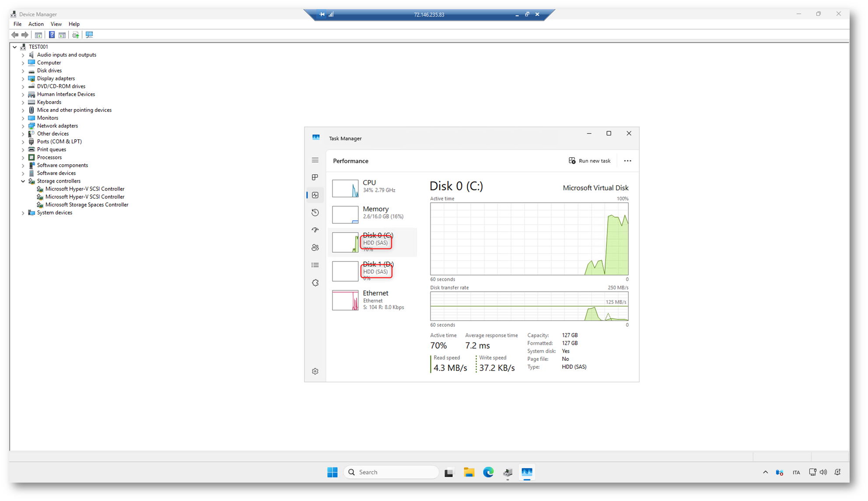868x501 pixels.
Task: Expand the Software devices node
Action: (23, 173)
